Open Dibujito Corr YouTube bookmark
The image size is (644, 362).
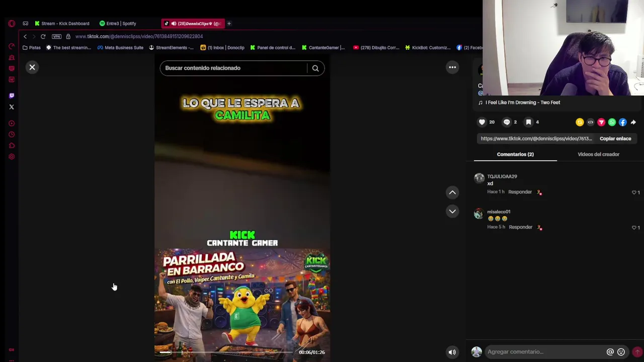click(376, 48)
